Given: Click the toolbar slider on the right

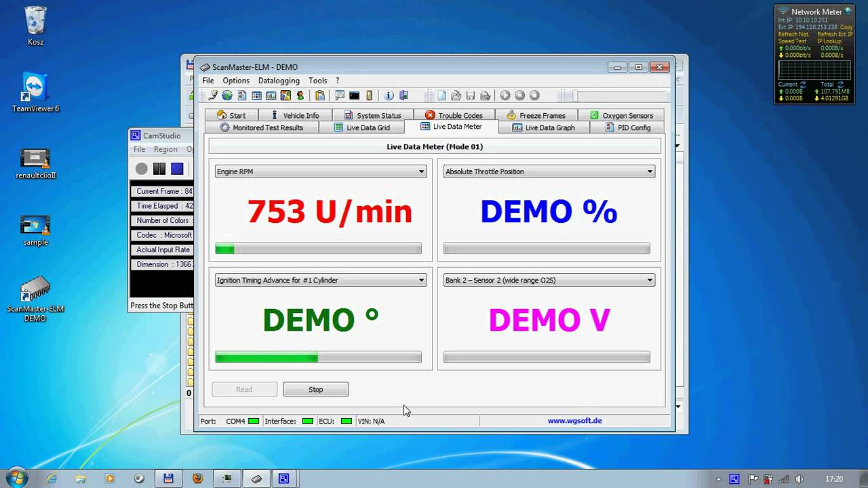Looking at the screenshot, I should click(x=620, y=96).
